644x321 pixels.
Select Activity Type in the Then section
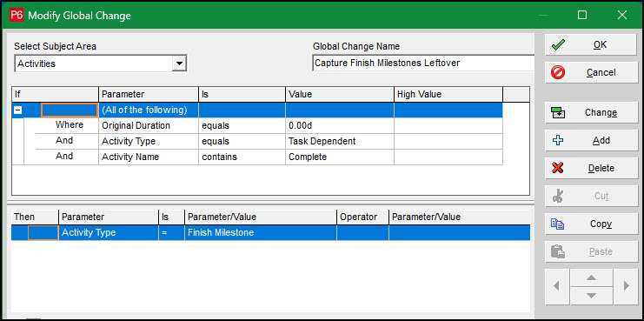pos(109,232)
